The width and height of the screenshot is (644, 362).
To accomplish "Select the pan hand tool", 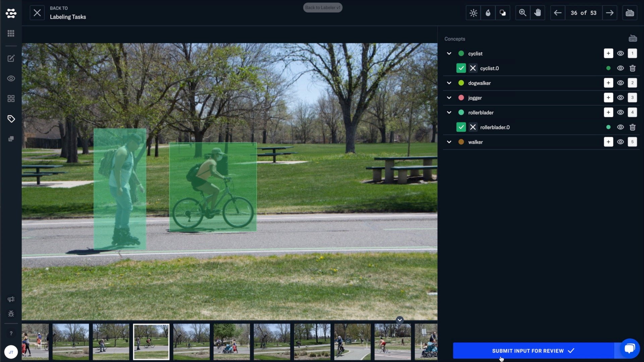I will pyautogui.click(x=537, y=13).
